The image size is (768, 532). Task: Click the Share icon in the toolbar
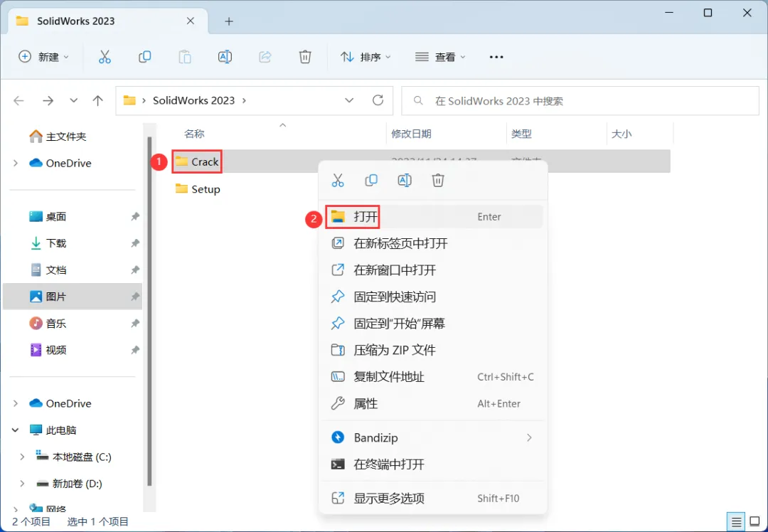265,57
